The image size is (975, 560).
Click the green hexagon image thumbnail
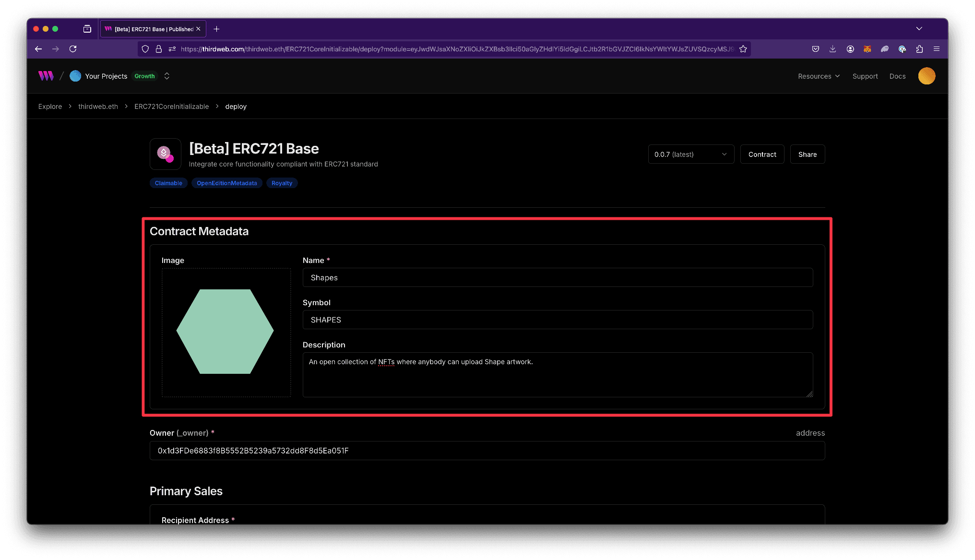click(226, 332)
